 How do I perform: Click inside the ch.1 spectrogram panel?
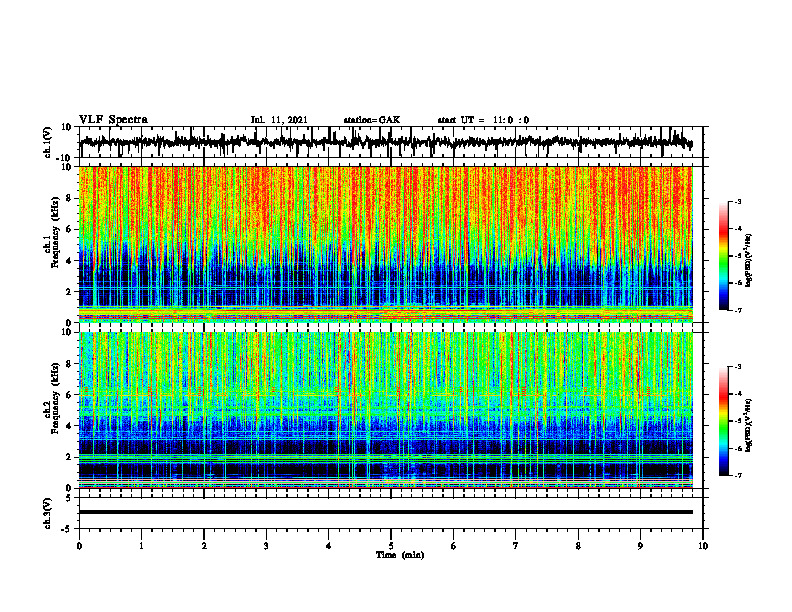[385, 244]
